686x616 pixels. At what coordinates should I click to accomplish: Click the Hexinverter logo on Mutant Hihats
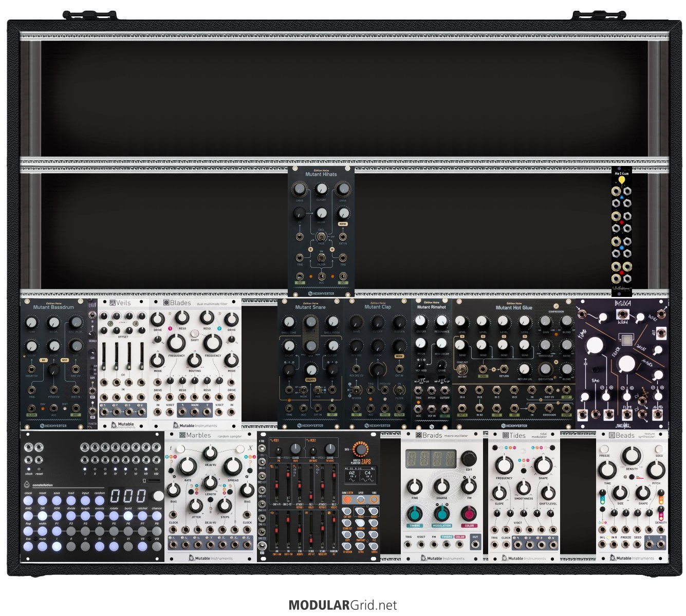point(321,293)
